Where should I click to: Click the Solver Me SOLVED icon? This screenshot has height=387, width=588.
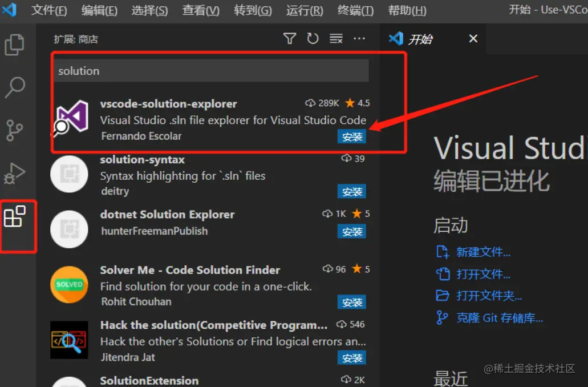(70, 284)
